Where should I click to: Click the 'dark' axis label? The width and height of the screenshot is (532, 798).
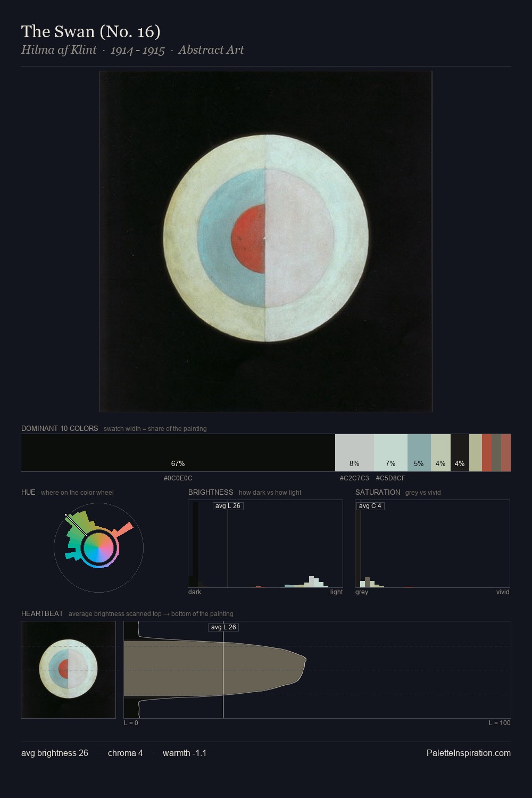coord(195,592)
